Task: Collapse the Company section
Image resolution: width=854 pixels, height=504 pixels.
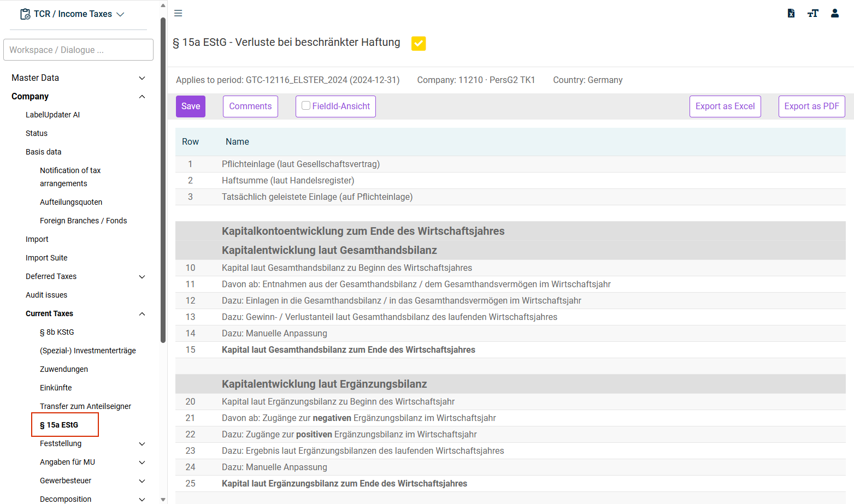Action: click(142, 97)
